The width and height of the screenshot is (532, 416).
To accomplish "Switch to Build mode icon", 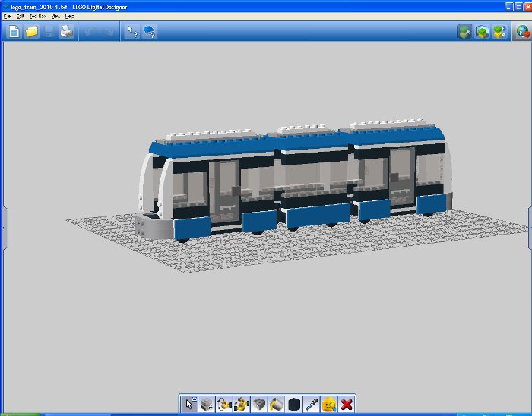I will pyautogui.click(x=464, y=32).
